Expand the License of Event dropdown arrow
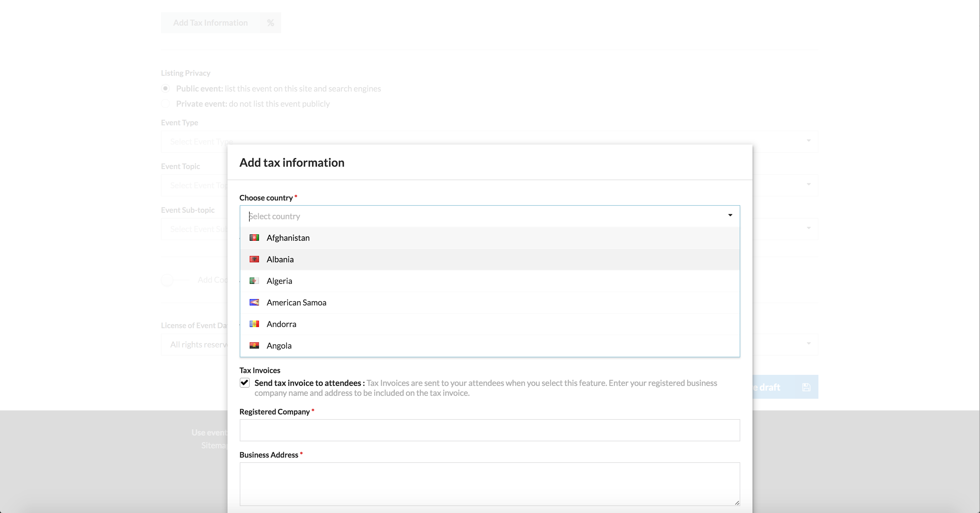Screen dimensions: 980x513 (x=808, y=343)
